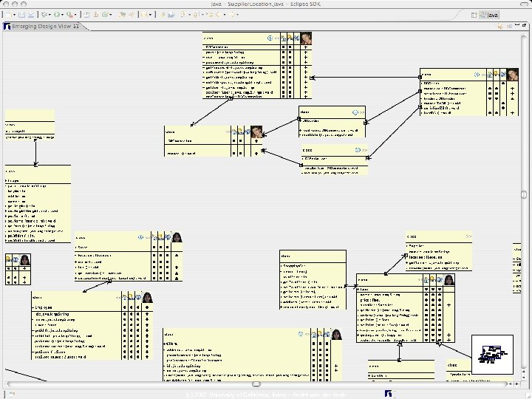This screenshot has height=399, width=532.
Task: Open the New wizard dropdown arrow
Action: pos(14,15)
